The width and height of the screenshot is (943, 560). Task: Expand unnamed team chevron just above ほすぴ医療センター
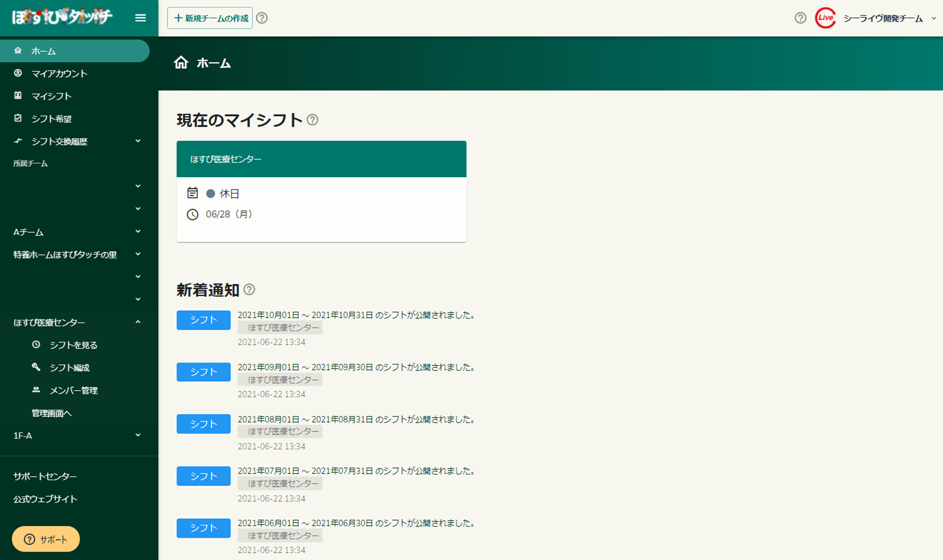point(138,300)
